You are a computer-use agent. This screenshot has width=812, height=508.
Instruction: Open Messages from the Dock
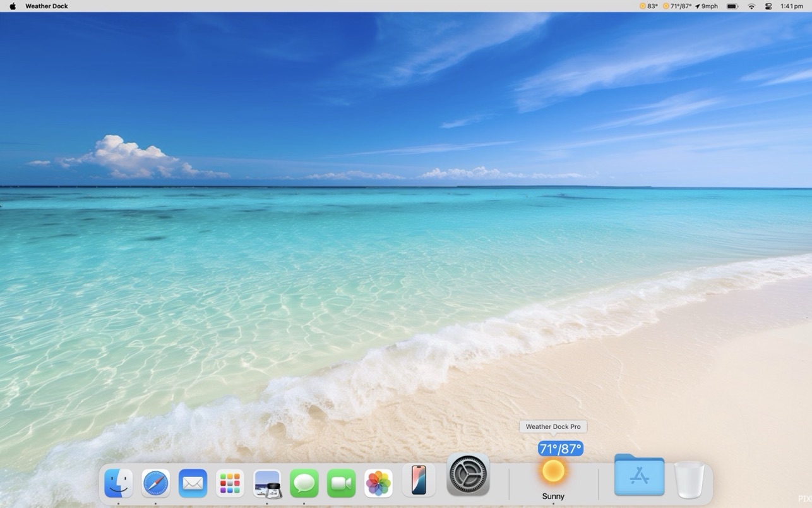click(304, 483)
